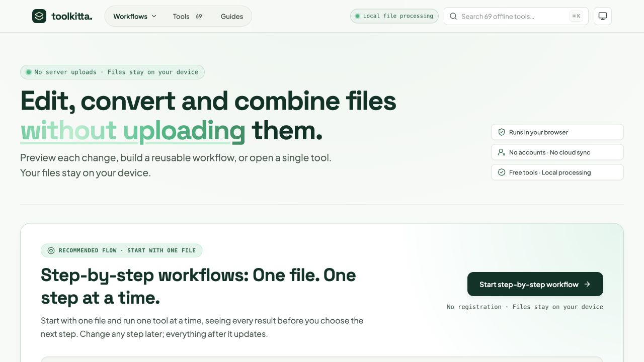Click the checkmark icon beside Free tools
Image resolution: width=644 pixels, height=362 pixels.
(502, 172)
